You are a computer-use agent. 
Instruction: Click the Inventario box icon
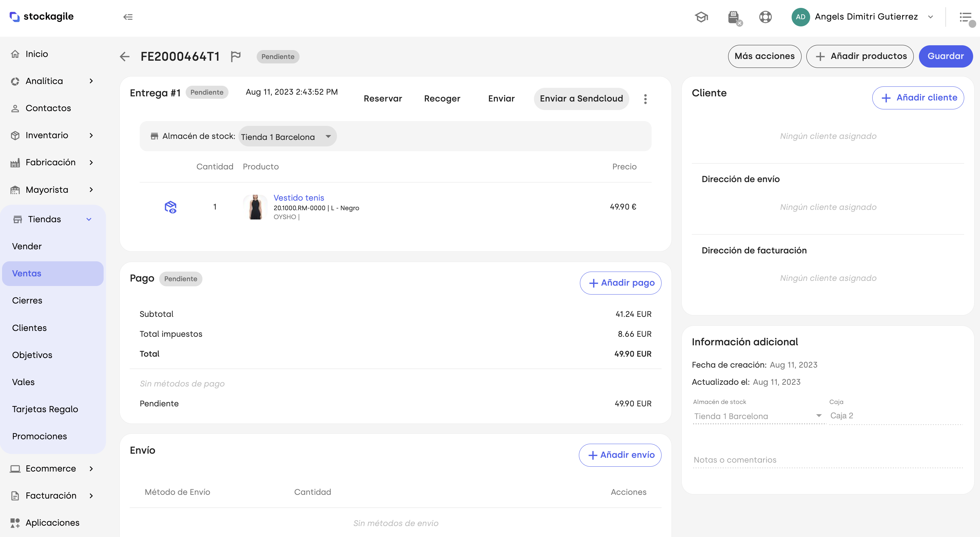15,135
